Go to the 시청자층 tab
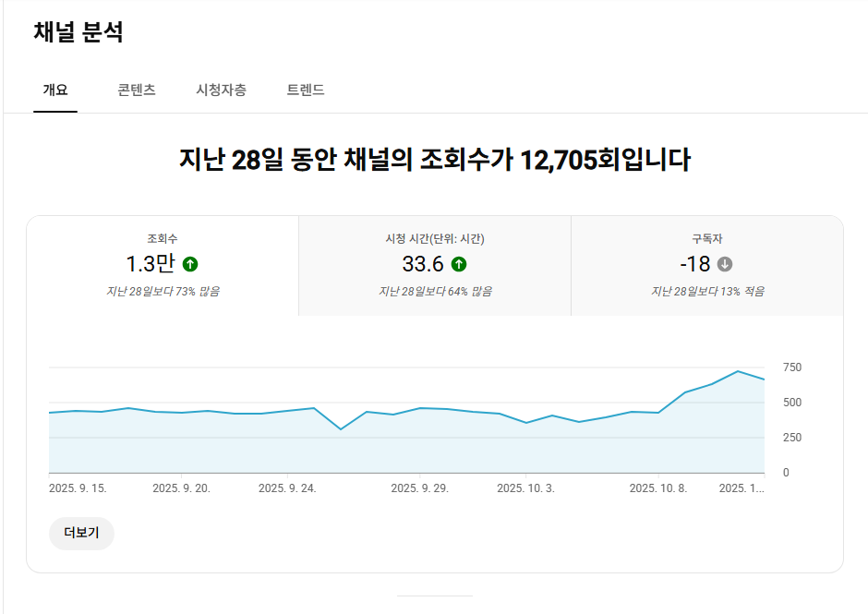Image resolution: width=868 pixels, height=614 pixels. [221, 90]
